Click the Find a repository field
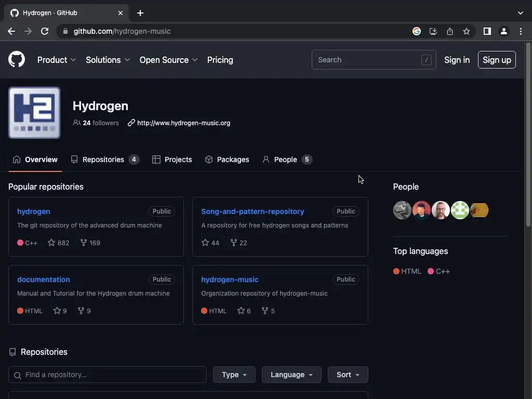This screenshot has width=532, height=399. (108, 375)
